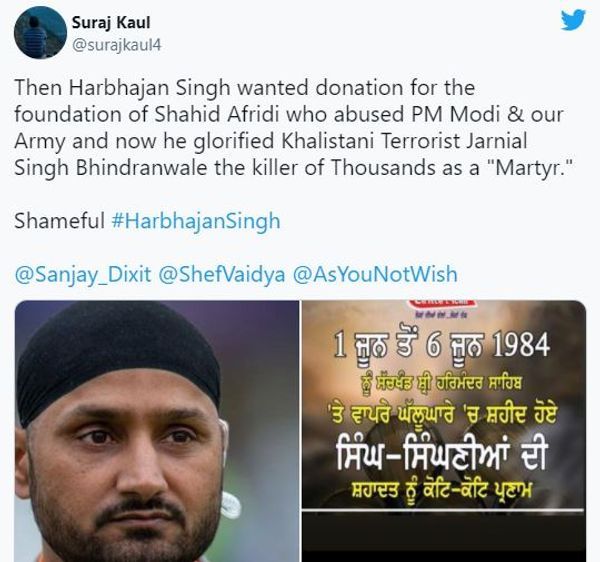Click the red logo atop the right poster image
This screenshot has width=600, height=562.
coord(442,303)
